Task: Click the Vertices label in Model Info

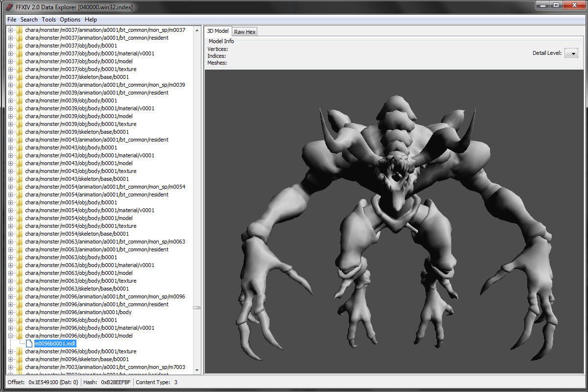Action: 218,49
